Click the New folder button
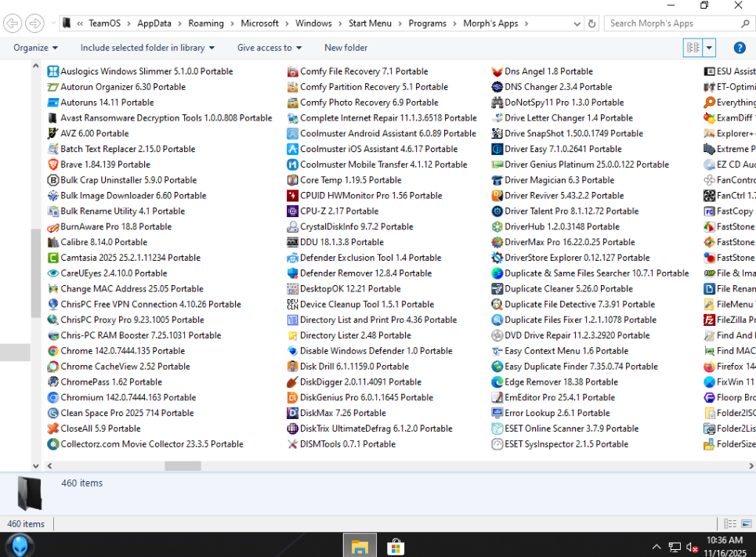Image resolution: width=756 pixels, height=557 pixels. pos(345,48)
